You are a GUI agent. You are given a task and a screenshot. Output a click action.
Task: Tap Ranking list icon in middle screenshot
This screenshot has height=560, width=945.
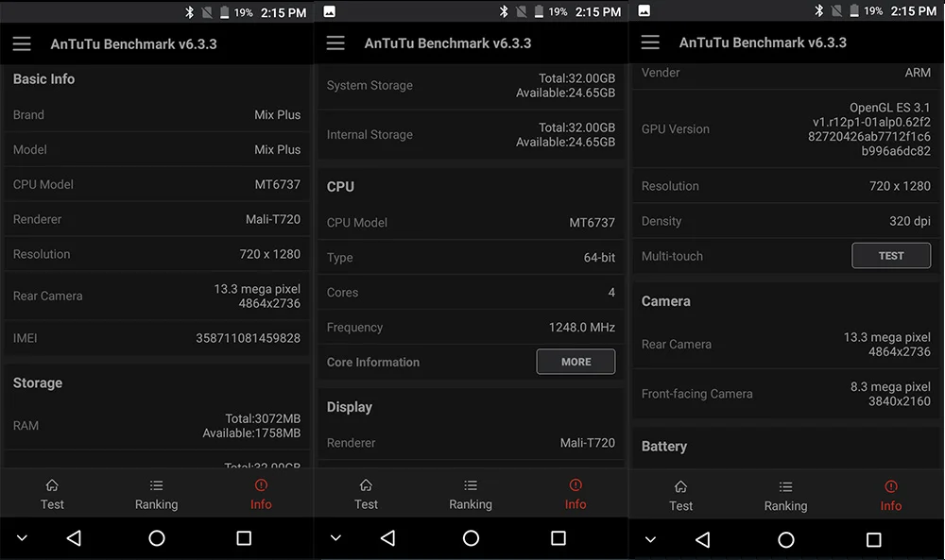471,485
